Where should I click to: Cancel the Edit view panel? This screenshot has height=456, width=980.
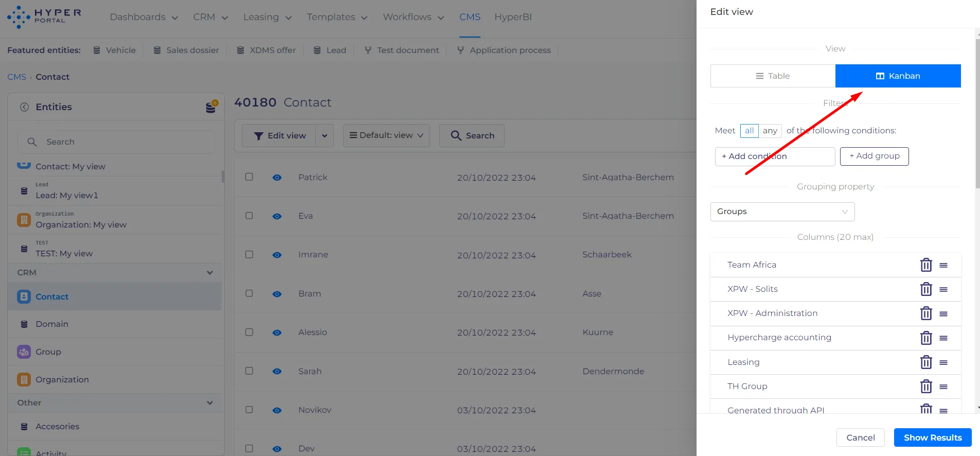[861, 437]
